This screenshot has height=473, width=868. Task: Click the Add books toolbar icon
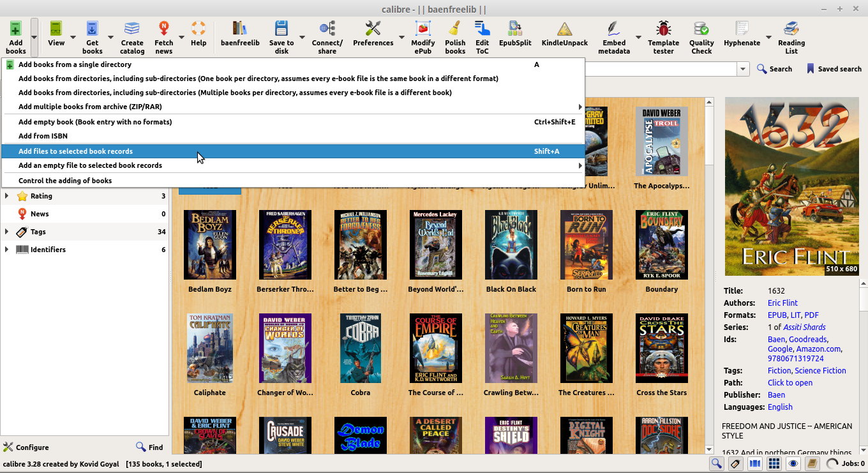tap(16, 29)
